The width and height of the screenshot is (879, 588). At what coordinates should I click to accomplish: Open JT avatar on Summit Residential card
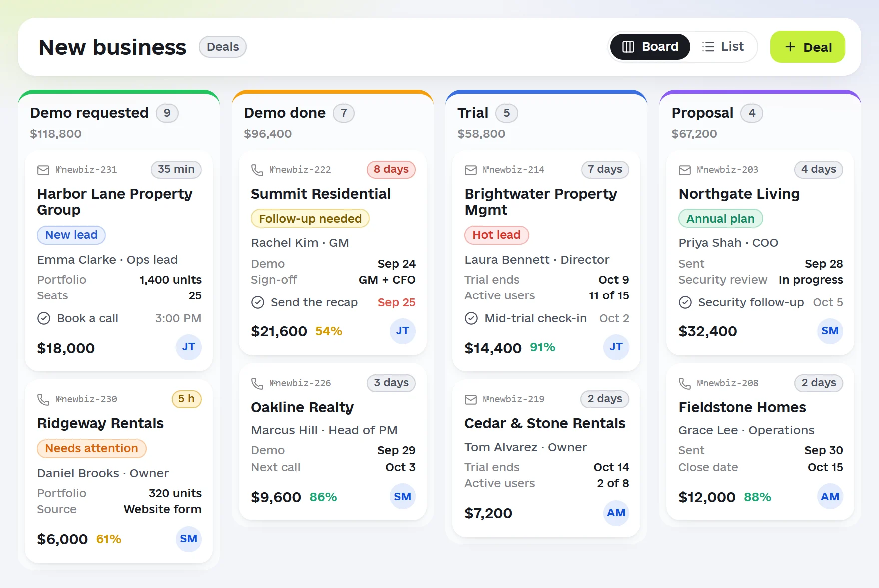403,331
